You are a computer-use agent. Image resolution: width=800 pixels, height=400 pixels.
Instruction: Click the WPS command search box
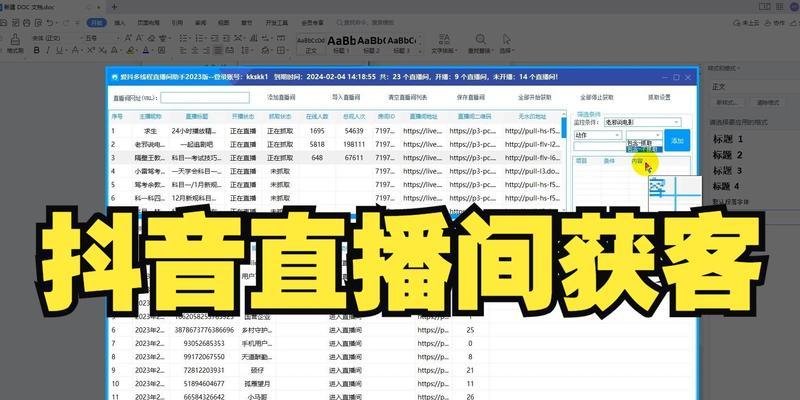coord(366,23)
